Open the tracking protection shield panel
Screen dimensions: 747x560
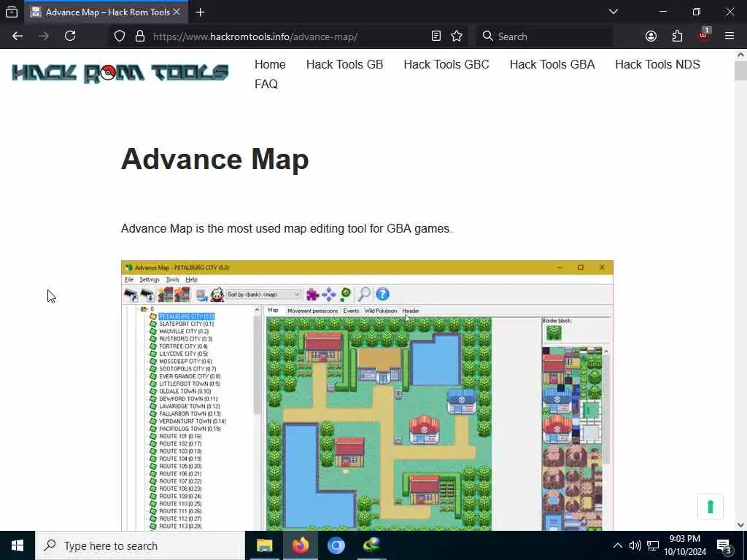pyautogui.click(x=120, y=36)
